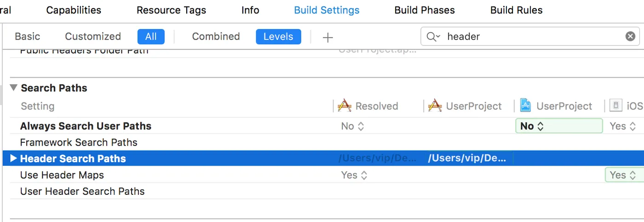Switch to the Capabilities tab

tap(74, 10)
